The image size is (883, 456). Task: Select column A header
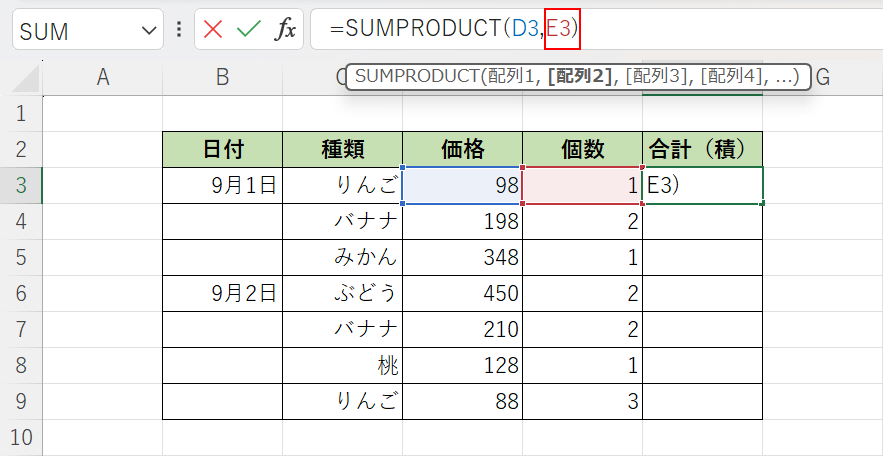(102, 77)
